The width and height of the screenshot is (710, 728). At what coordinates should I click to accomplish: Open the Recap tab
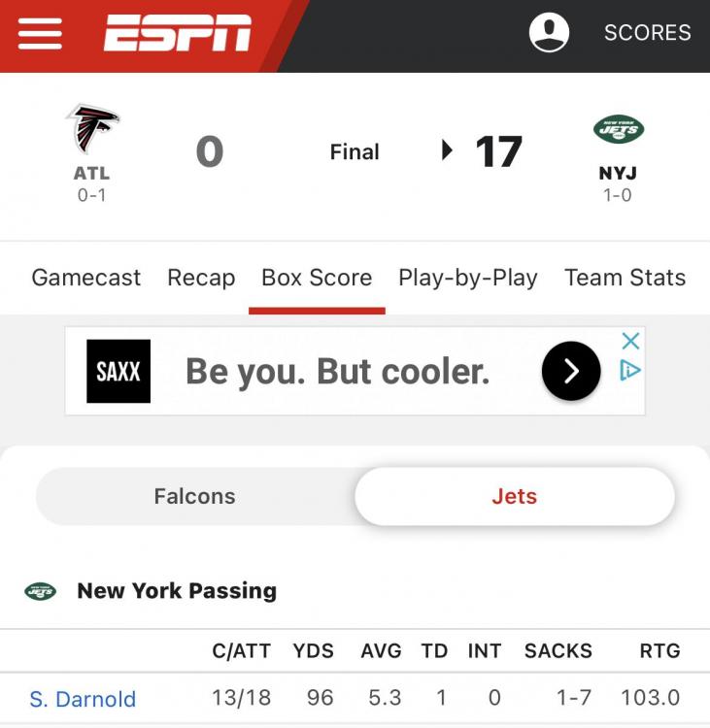click(201, 278)
